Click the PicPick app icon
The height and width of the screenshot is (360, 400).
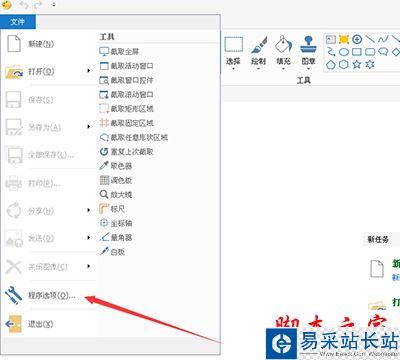6,5
